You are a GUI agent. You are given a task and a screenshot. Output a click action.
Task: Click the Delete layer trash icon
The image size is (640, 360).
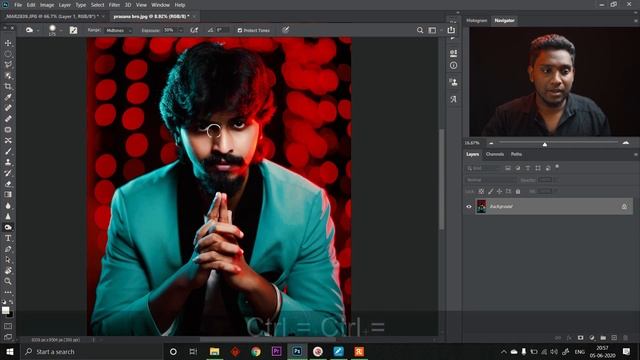tap(625, 338)
